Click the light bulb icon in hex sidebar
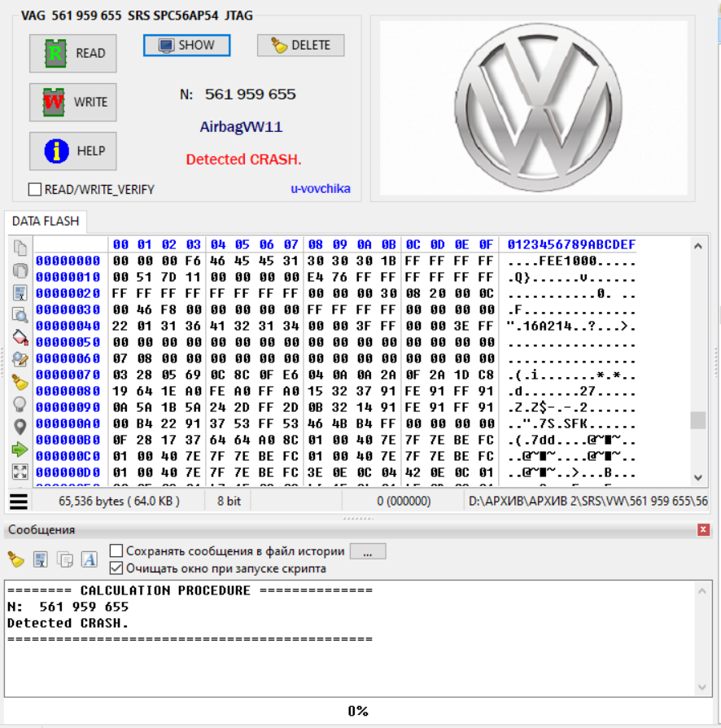 tap(20, 405)
